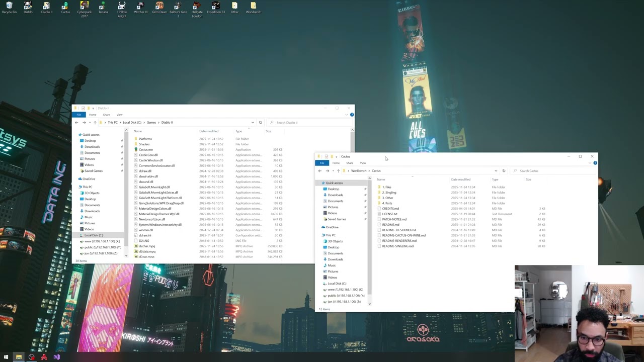Select the Workbench desktop folder

[254, 8]
